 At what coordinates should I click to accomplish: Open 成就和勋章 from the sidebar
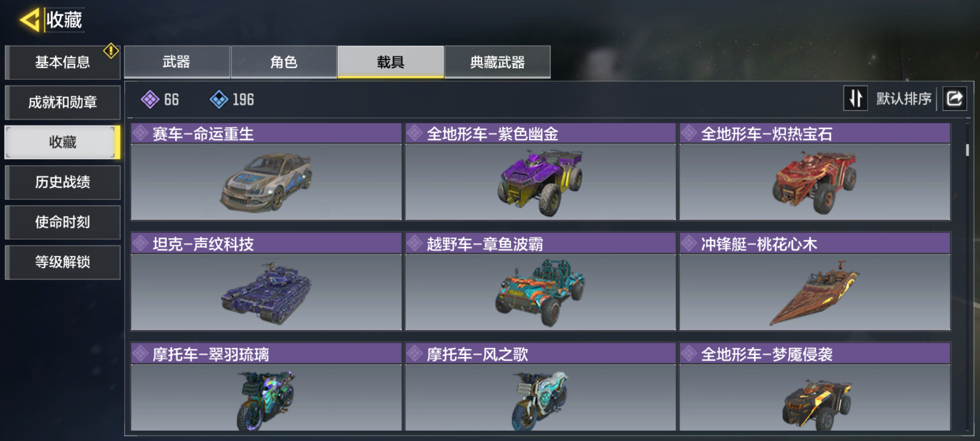(62, 102)
